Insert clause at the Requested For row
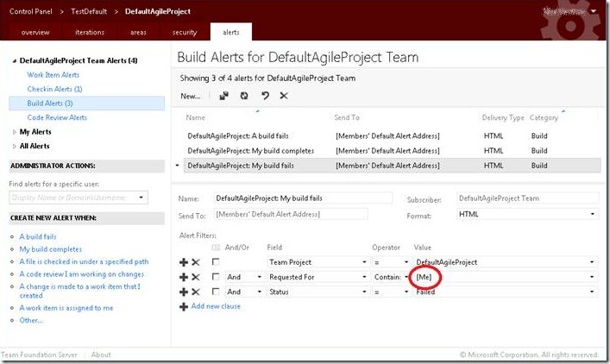The width and height of the screenshot is (610, 364). click(184, 277)
